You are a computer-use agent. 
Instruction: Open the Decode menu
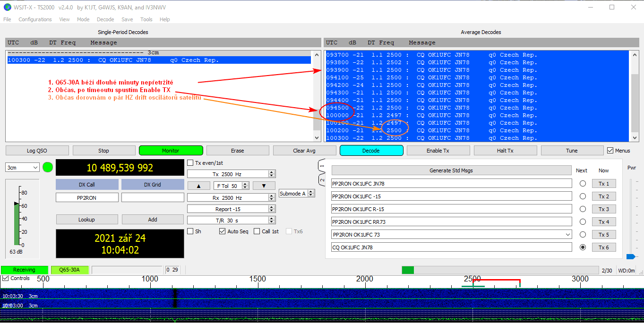(x=105, y=19)
